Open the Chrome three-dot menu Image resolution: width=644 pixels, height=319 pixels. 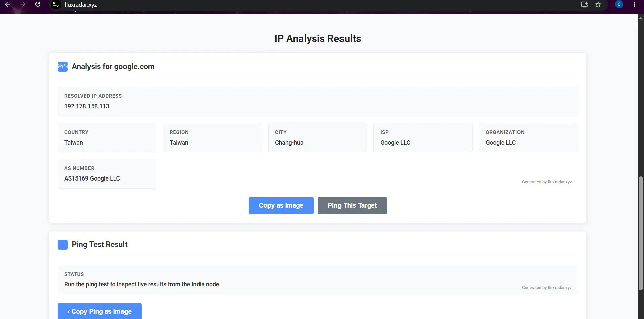[634, 4]
